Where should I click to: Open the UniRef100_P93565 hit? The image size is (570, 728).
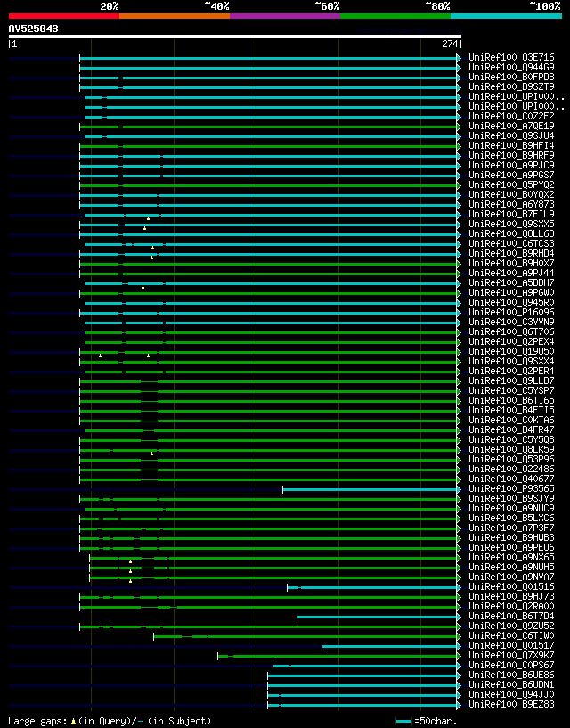511,489
